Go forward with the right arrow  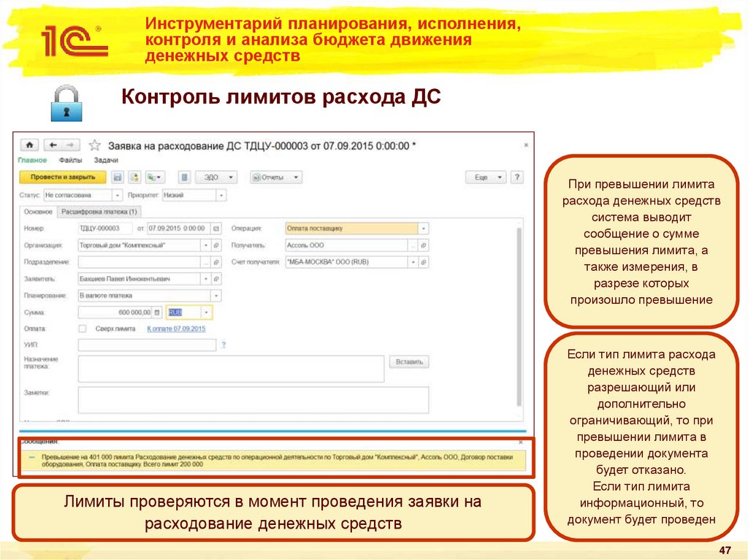click(x=71, y=145)
